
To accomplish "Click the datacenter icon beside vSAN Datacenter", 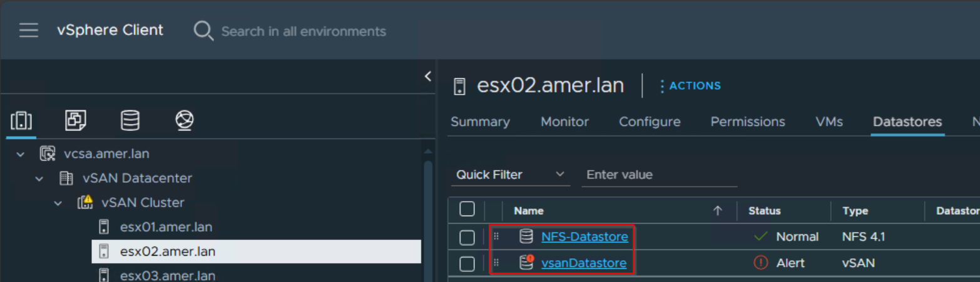I will tap(66, 179).
